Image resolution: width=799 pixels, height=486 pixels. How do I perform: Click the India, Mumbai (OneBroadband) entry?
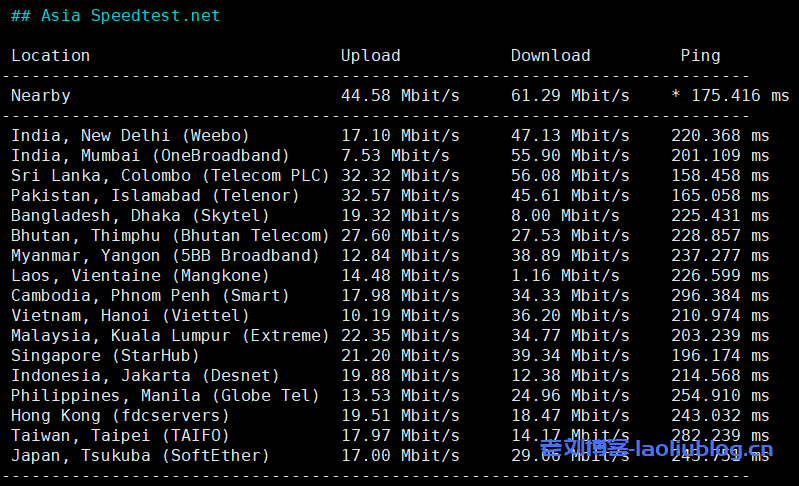pos(150,156)
